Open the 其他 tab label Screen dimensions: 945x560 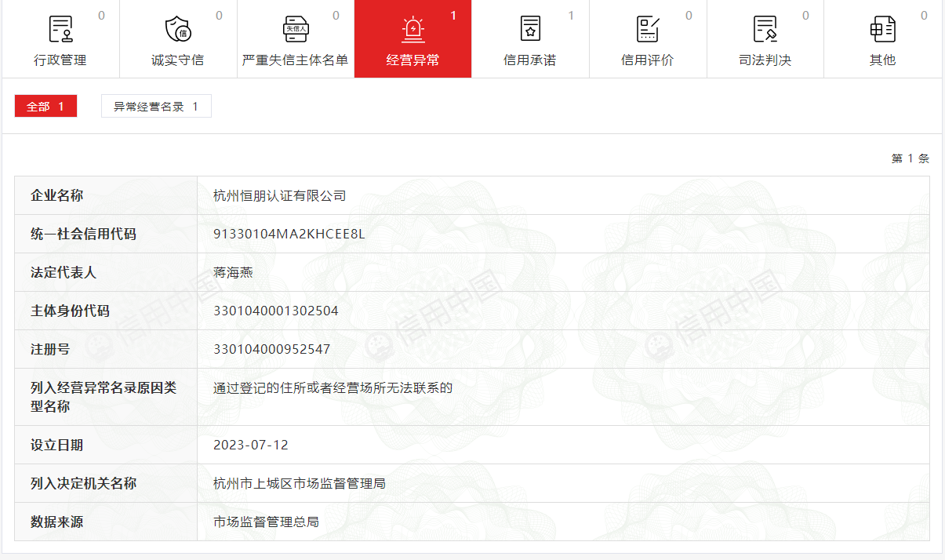coord(882,60)
